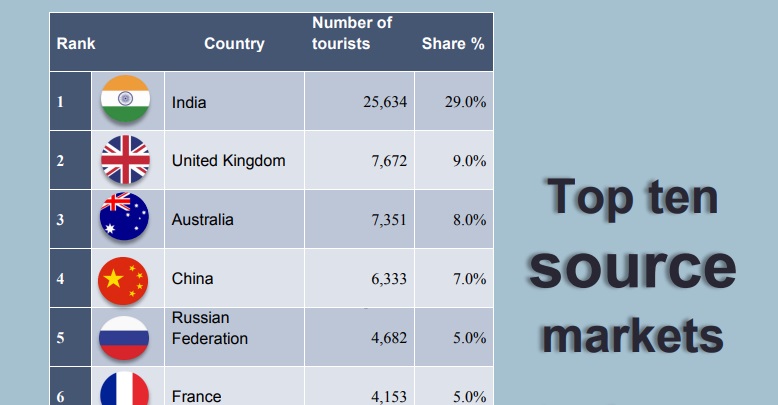
Task: Select rank number 4 cell
Action: 61,278
